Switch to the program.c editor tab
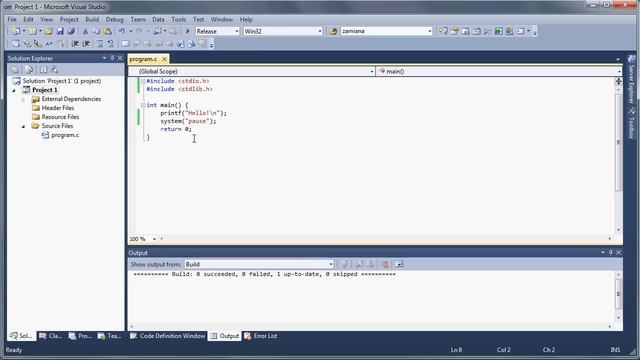 (x=143, y=59)
